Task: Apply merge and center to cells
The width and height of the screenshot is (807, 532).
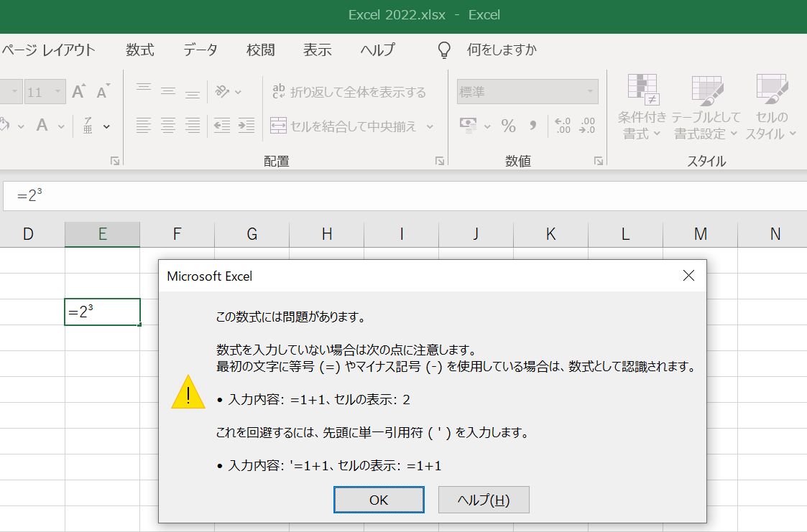Action: [x=351, y=126]
